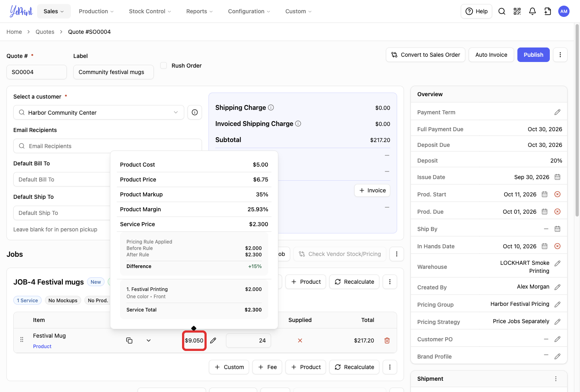Open the Production menu
This screenshot has width=580, height=392.
click(96, 11)
